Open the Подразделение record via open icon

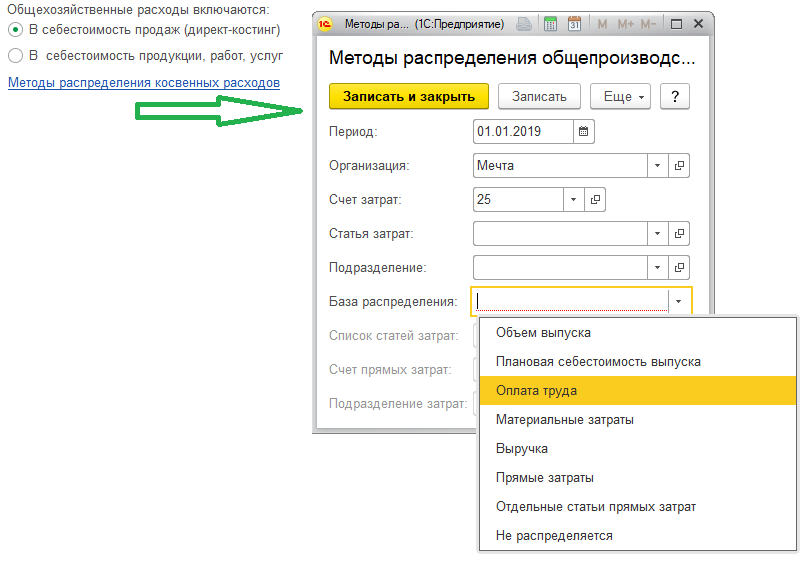[x=679, y=267]
